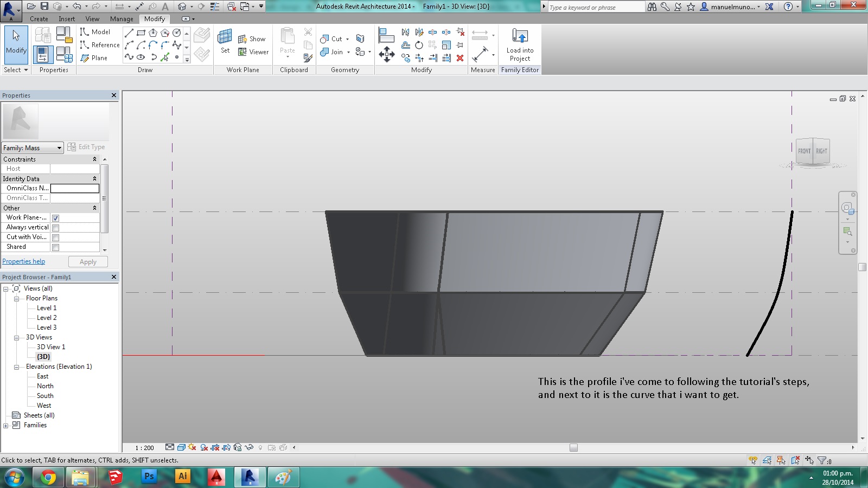Click the Modify arrow tool

pyautogui.click(x=16, y=41)
